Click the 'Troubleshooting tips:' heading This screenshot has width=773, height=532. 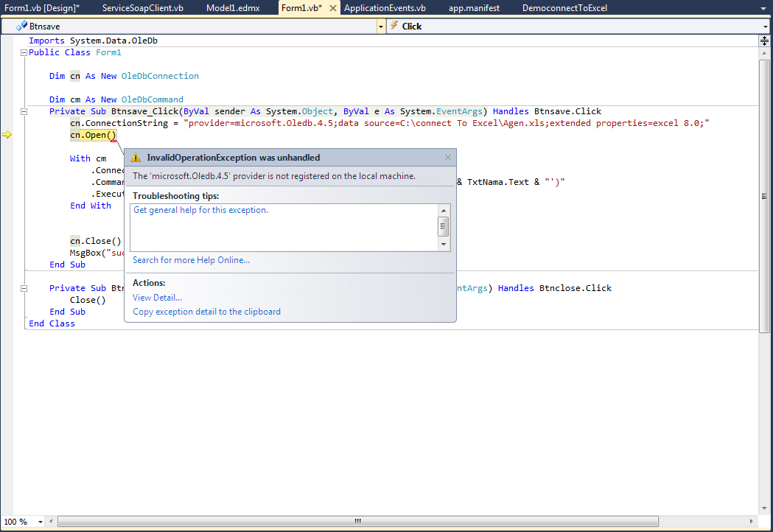click(176, 196)
